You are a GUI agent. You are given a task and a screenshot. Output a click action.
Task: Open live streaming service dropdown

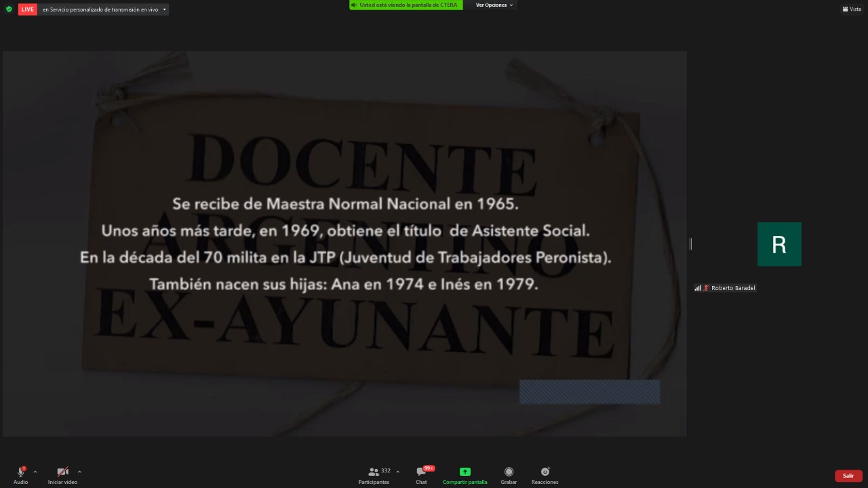point(164,9)
